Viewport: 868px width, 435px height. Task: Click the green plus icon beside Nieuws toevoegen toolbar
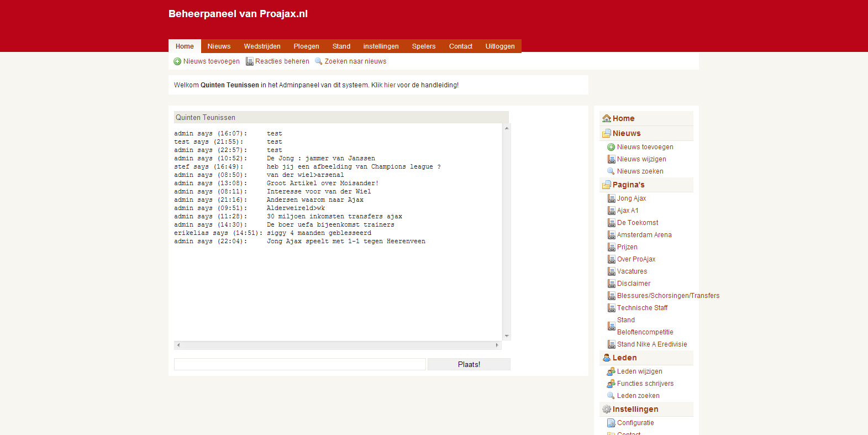coord(177,61)
